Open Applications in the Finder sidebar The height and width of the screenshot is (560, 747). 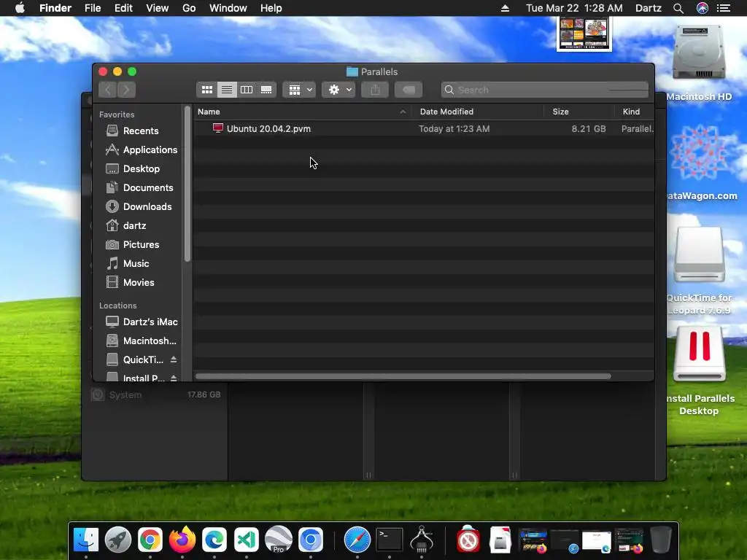[x=140, y=149]
